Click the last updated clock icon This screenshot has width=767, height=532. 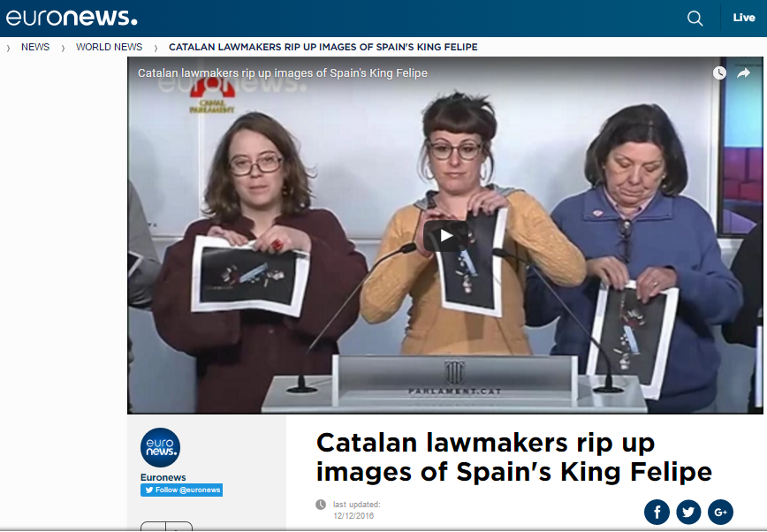[321, 504]
